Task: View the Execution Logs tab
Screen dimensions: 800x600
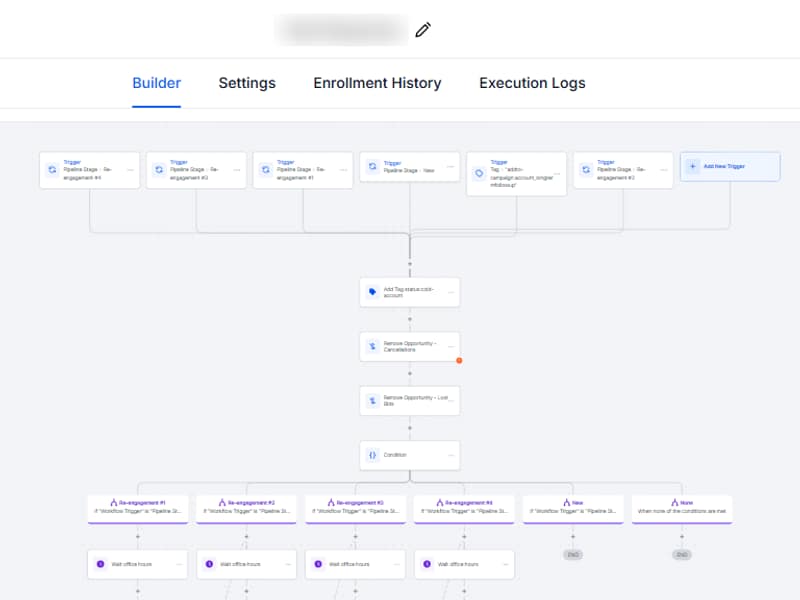Action: (532, 83)
